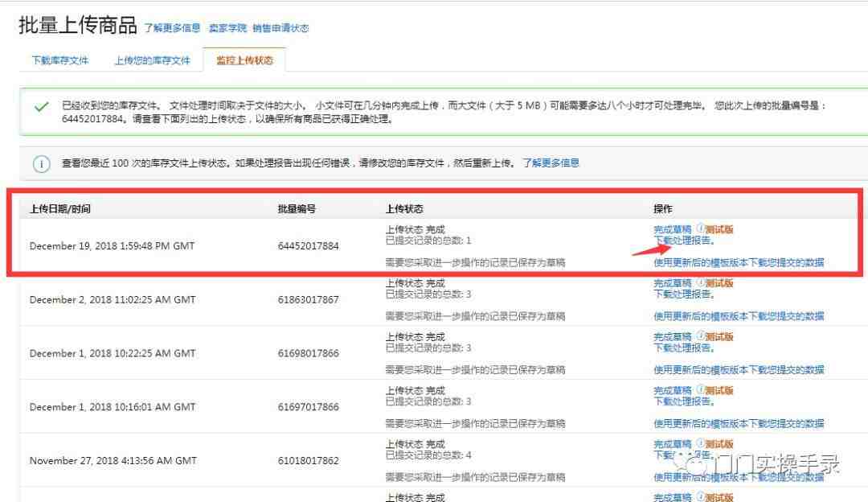Click the 批量编号 column header

[297, 209]
